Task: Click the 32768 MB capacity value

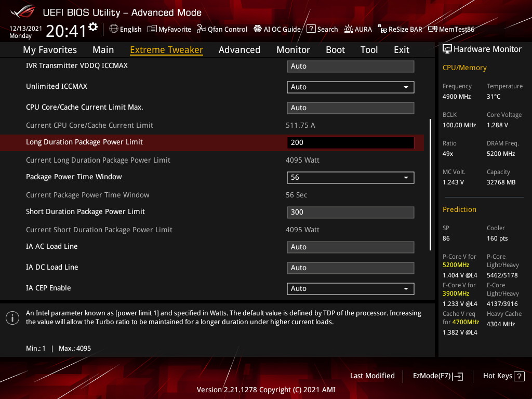Action: 501,182
